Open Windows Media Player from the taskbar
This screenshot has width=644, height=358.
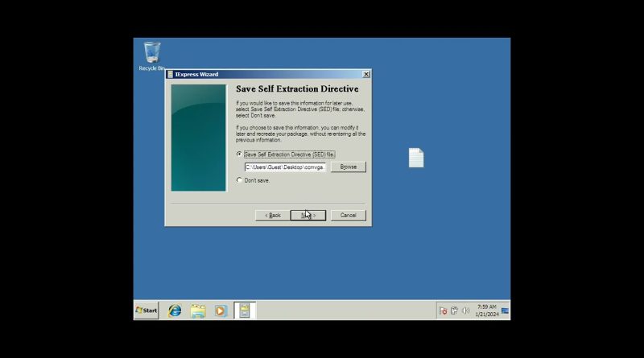pos(221,311)
